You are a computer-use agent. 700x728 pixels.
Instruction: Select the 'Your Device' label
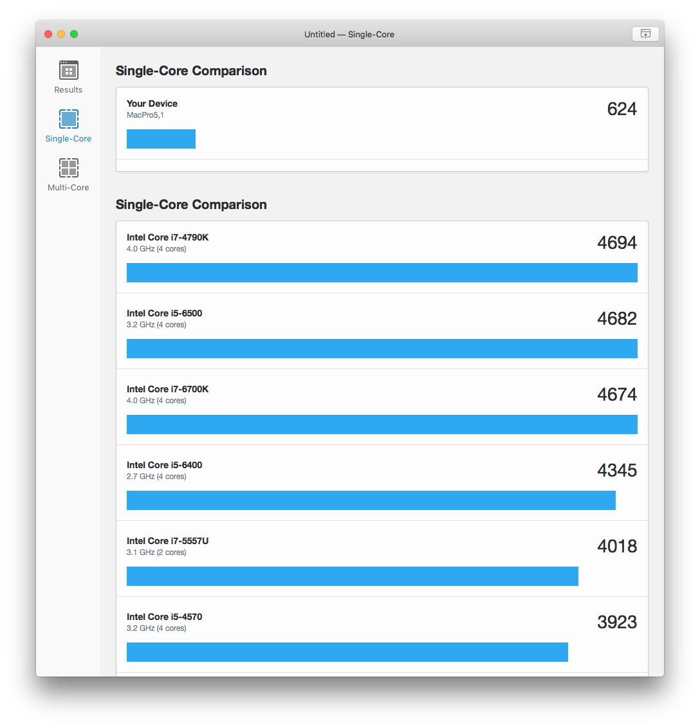click(x=152, y=104)
